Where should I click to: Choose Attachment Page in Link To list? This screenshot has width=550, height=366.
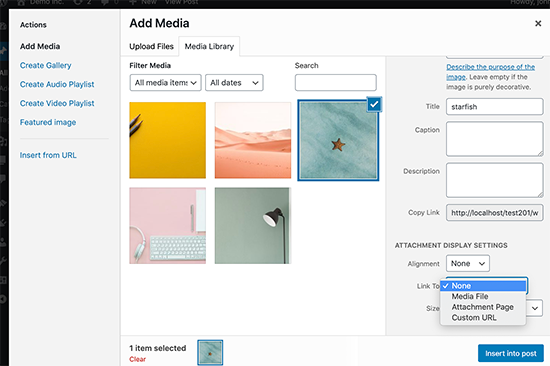point(483,307)
